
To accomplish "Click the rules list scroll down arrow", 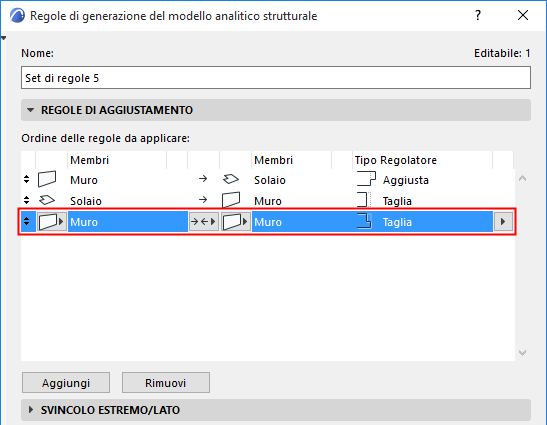I will pos(522,353).
